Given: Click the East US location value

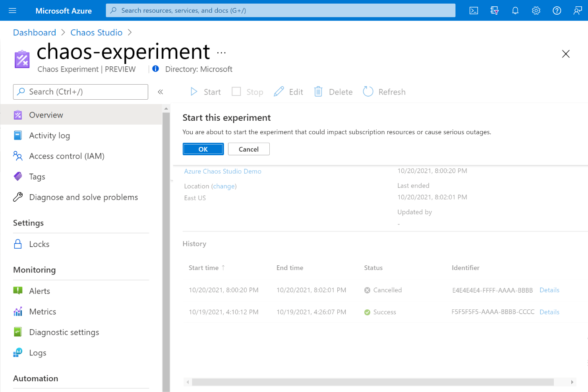Looking at the screenshot, I should pyautogui.click(x=195, y=198).
